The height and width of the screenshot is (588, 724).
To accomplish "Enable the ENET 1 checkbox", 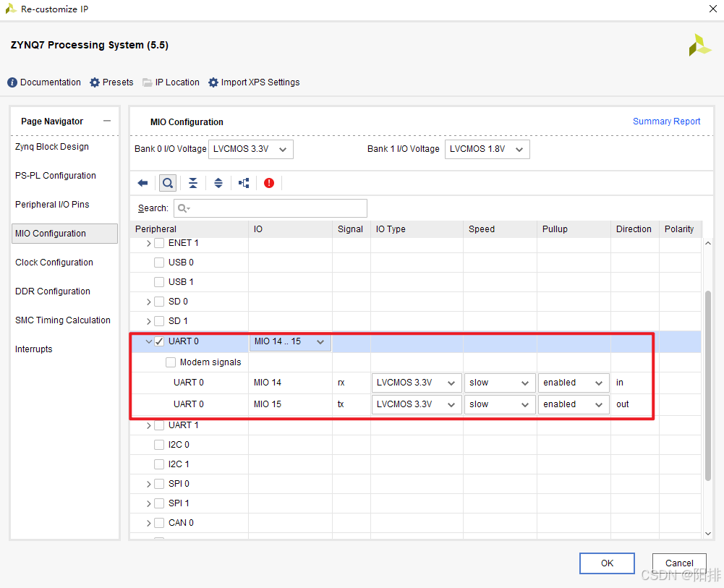I will pyautogui.click(x=159, y=243).
